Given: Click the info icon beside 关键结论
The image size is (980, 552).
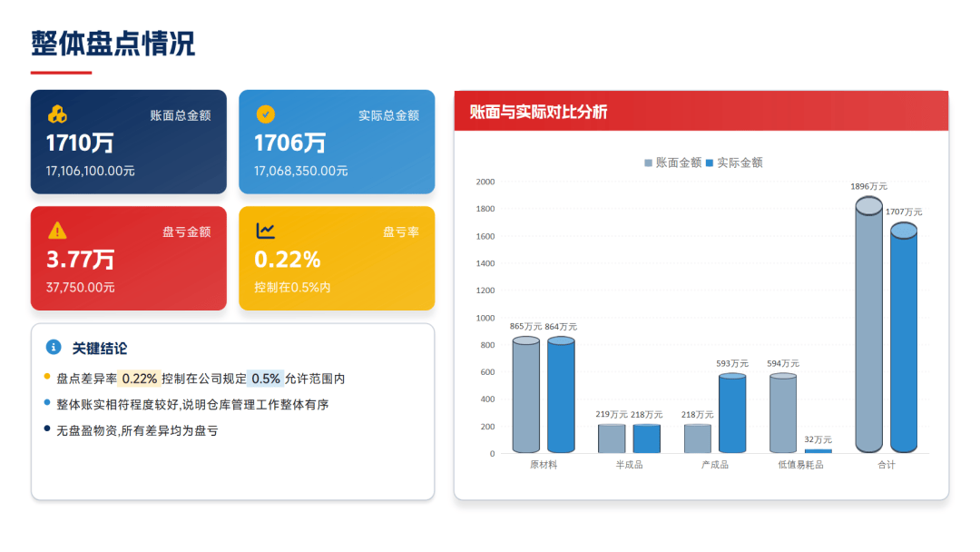Looking at the screenshot, I should point(53,348).
